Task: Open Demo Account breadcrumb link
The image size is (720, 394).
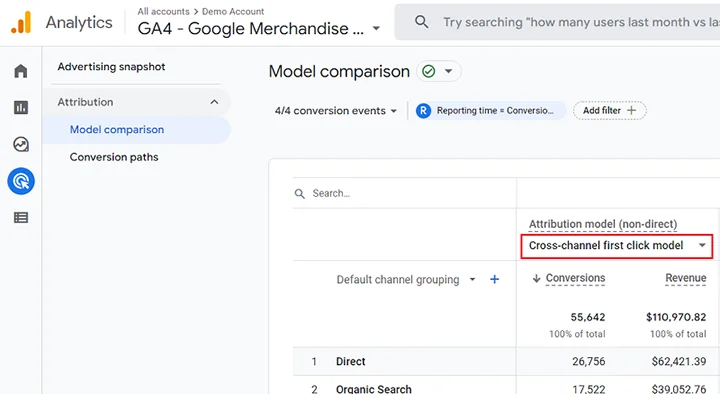Action: [x=233, y=11]
